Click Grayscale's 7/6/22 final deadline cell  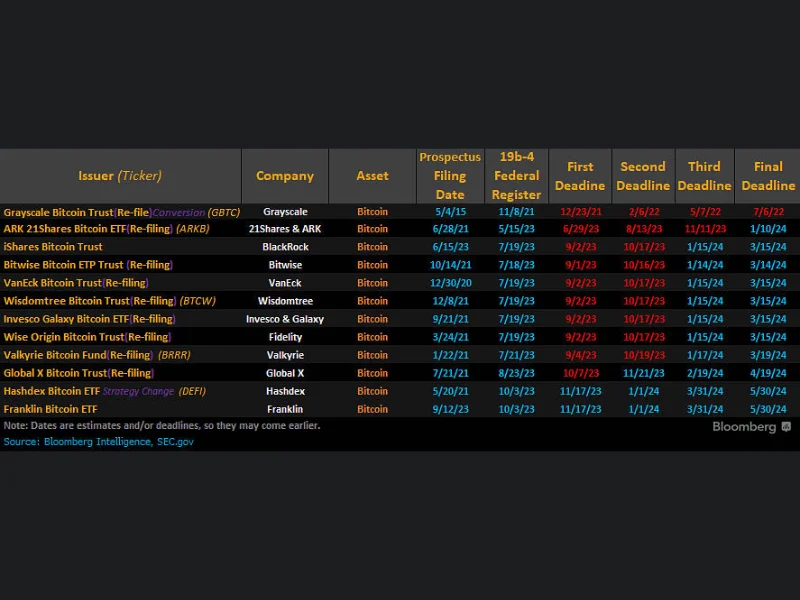point(768,212)
